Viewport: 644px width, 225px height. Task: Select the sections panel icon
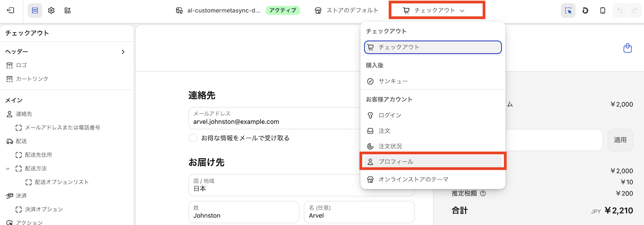click(35, 10)
